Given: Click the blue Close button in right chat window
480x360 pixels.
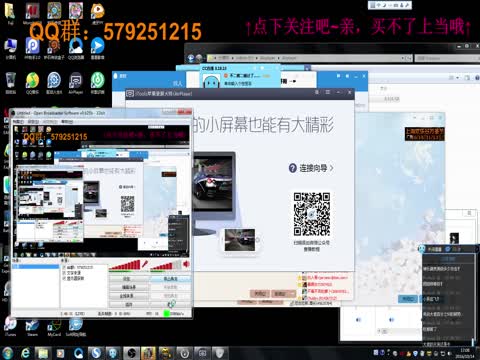Looking at the screenshot, I should click(x=407, y=299).
